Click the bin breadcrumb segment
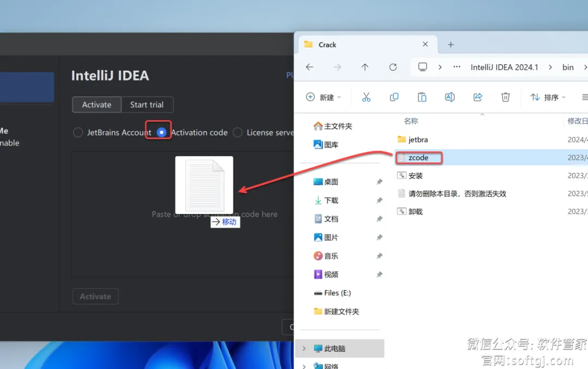This screenshot has height=369, width=588. pos(568,67)
